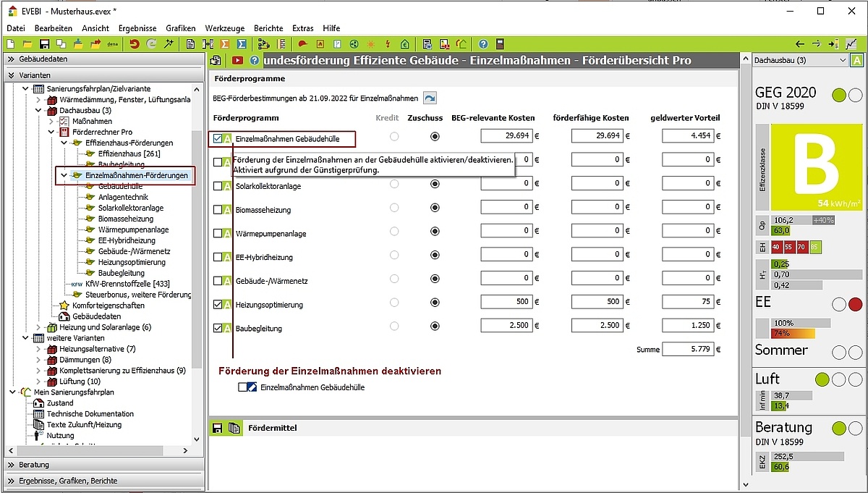Click the dena toolbar icon
The height and width of the screenshot is (493, 868).
pyautogui.click(x=112, y=44)
